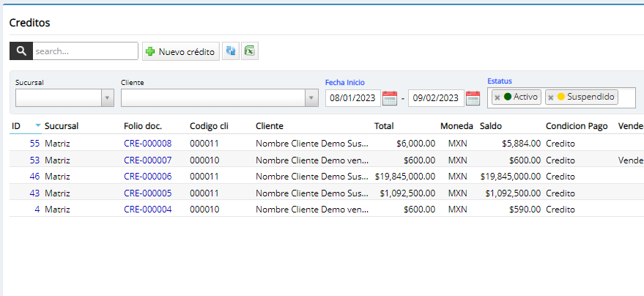Open the start date calendar picker
This screenshot has height=296, width=644.
click(390, 97)
